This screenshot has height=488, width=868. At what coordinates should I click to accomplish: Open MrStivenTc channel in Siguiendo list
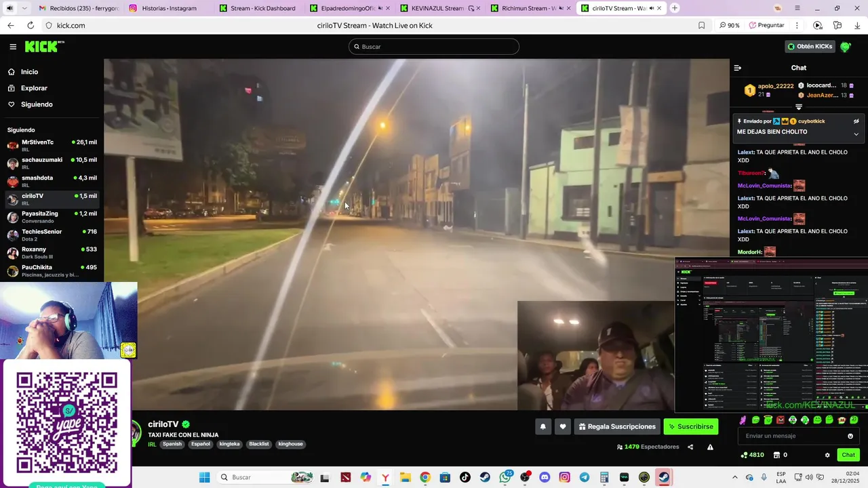tap(52, 145)
